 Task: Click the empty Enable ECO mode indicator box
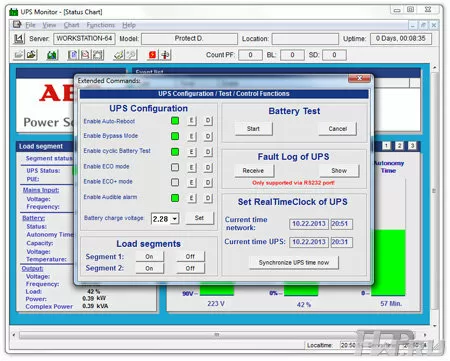pyautogui.click(x=175, y=167)
